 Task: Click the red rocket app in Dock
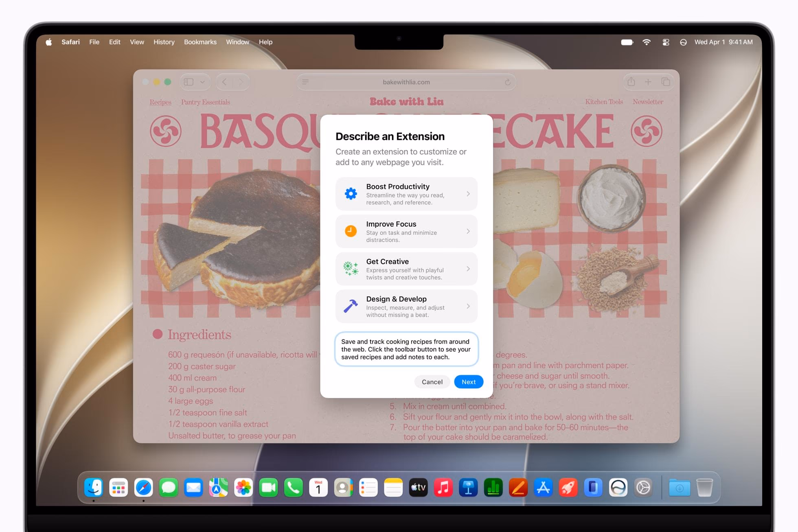pyautogui.click(x=568, y=487)
